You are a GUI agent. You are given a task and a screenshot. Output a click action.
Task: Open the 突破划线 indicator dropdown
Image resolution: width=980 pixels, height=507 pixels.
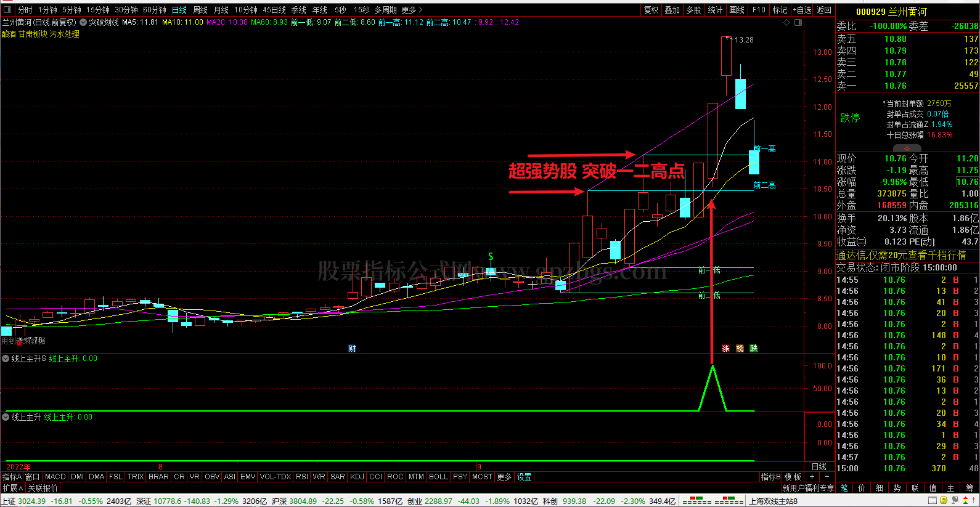(83, 22)
